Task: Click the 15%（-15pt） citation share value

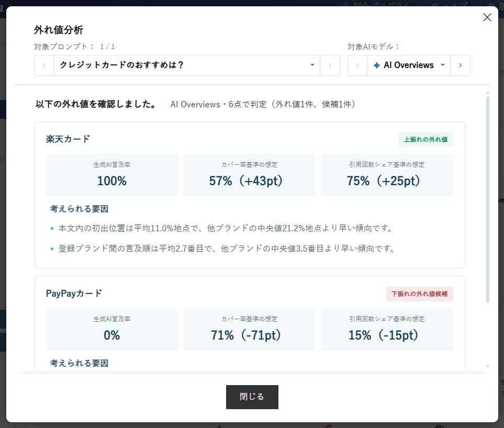Action: 384,335
